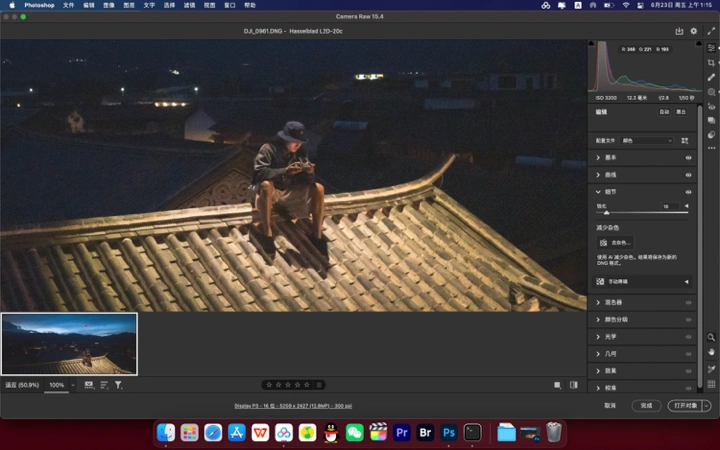Toggle before/after split view icon
720x450 pixels.
[x=573, y=385]
